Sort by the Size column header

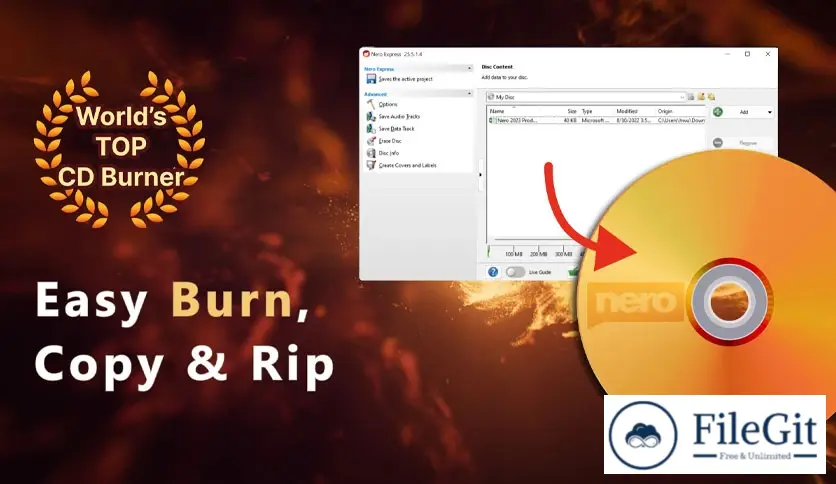pos(572,111)
